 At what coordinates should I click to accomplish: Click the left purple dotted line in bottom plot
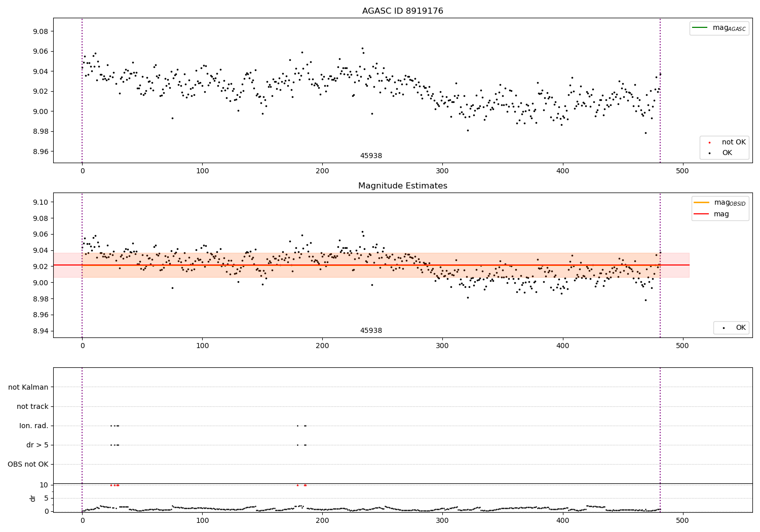tap(82, 440)
